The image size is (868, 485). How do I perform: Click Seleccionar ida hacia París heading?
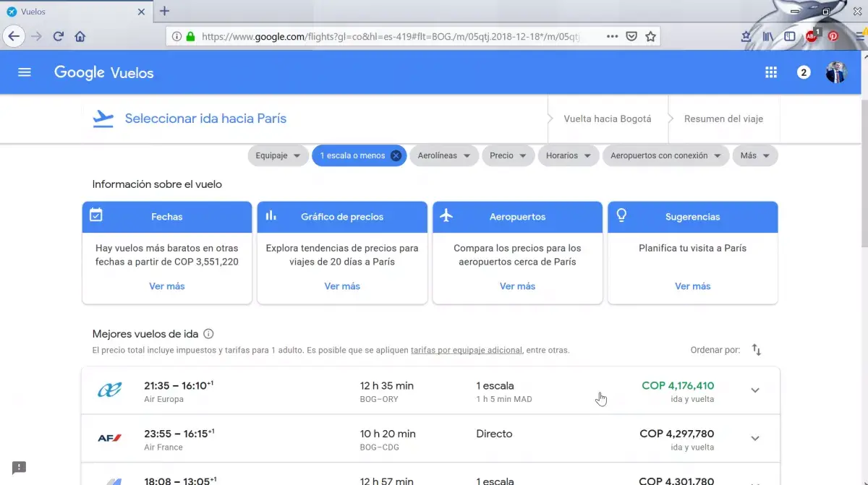(x=205, y=119)
